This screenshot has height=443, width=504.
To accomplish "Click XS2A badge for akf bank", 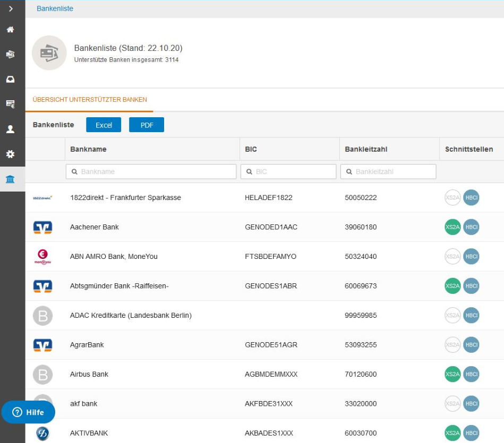I will 452,404.
